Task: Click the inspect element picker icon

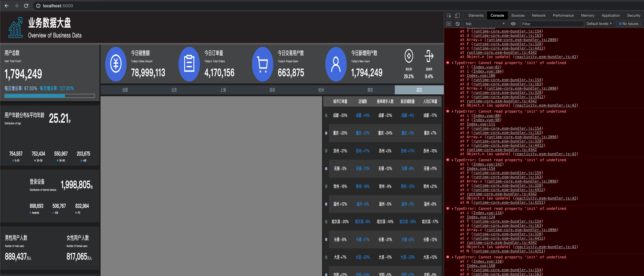Action: pos(449,15)
